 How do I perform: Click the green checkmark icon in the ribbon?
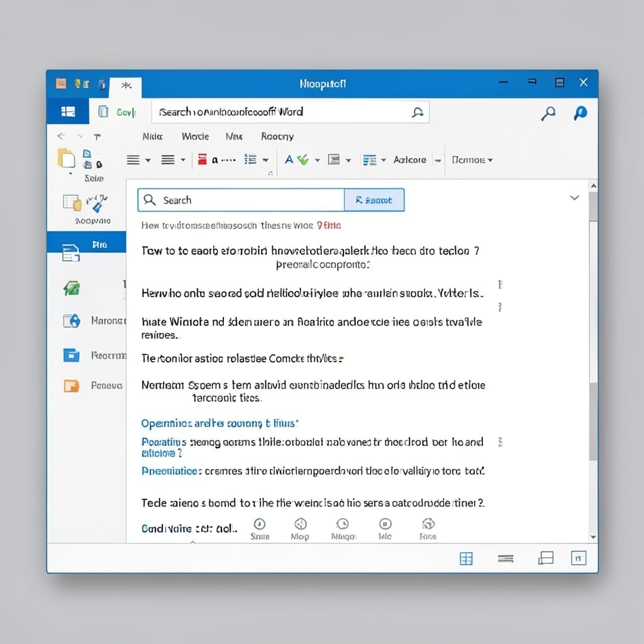point(303,159)
